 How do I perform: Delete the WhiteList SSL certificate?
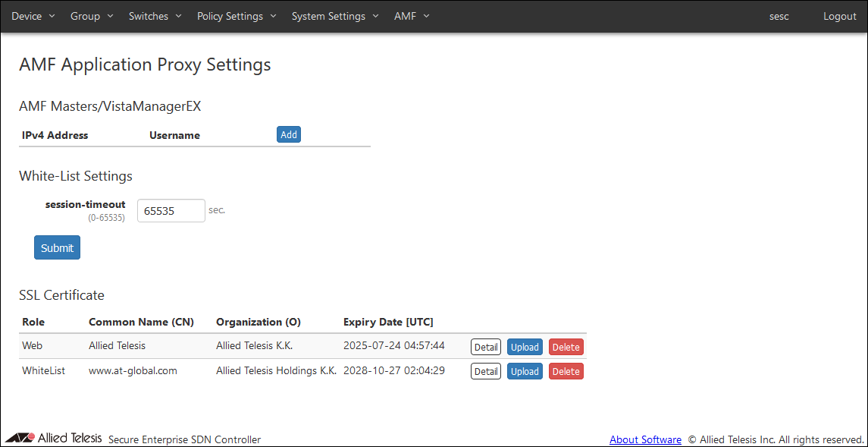pos(566,371)
